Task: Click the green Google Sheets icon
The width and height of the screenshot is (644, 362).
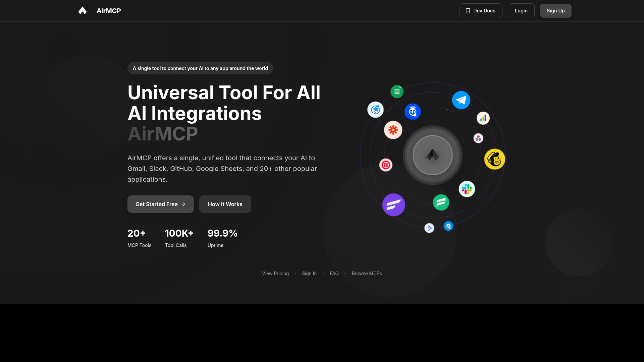Action: [x=397, y=92]
